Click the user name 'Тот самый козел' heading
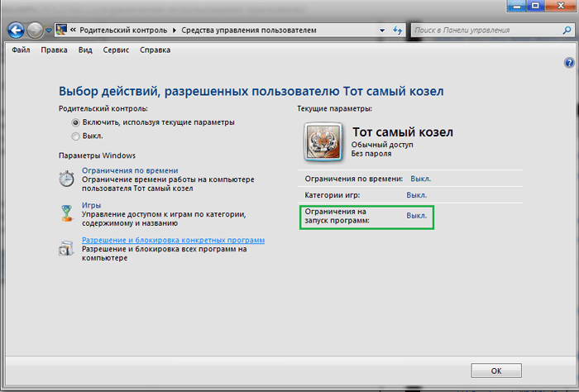 point(403,132)
